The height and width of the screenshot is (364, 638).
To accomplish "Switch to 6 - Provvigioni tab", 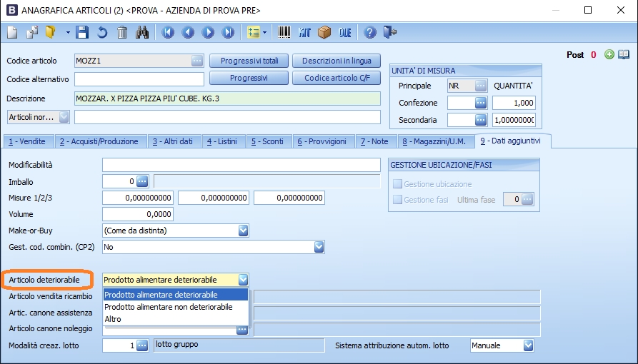I will coord(322,141).
